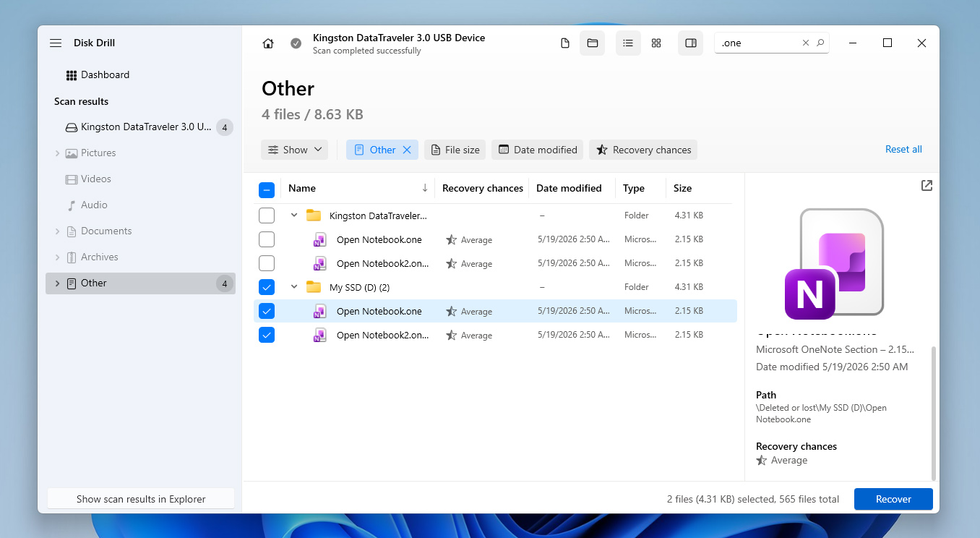Image resolution: width=980 pixels, height=538 pixels.
Task: Switch to file view icon
Action: [x=565, y=43]
